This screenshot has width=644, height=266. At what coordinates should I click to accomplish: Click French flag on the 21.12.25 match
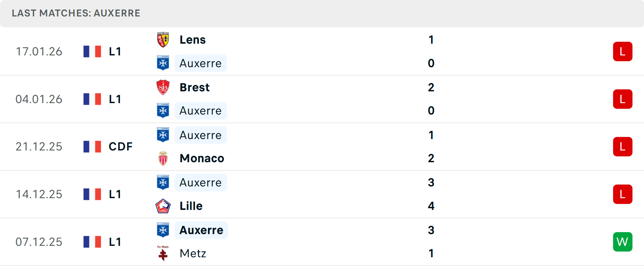pos(92,147)
